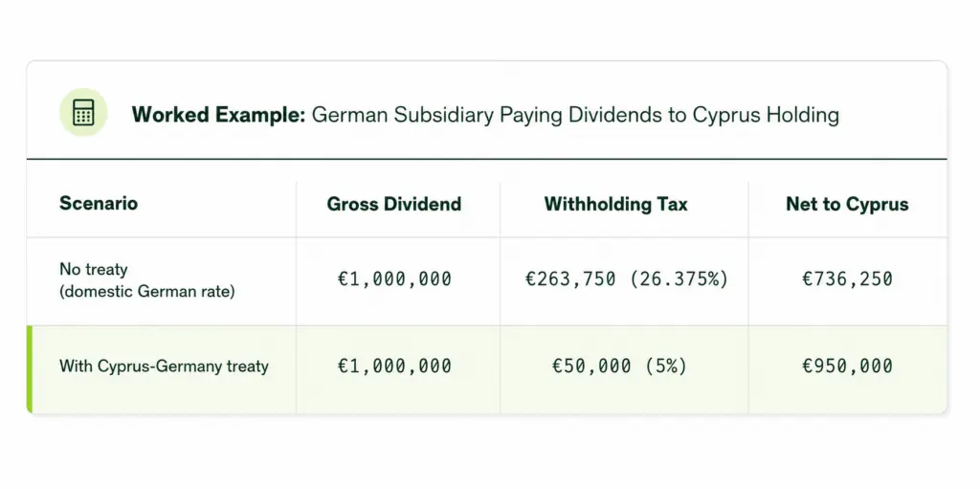Viewport: 980px width, 489px height.
Task: Click the €736,250 net amount cell
Action: click(847, 278)
